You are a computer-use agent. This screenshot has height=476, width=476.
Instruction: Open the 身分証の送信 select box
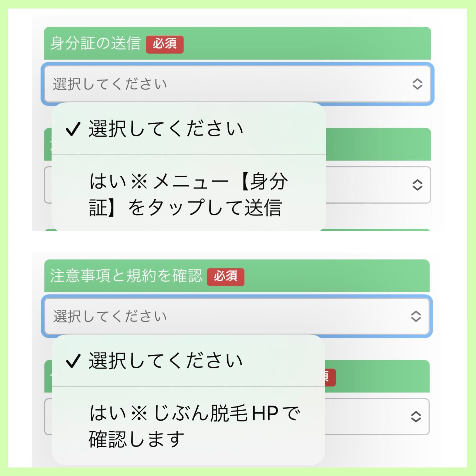pos(222,84)
